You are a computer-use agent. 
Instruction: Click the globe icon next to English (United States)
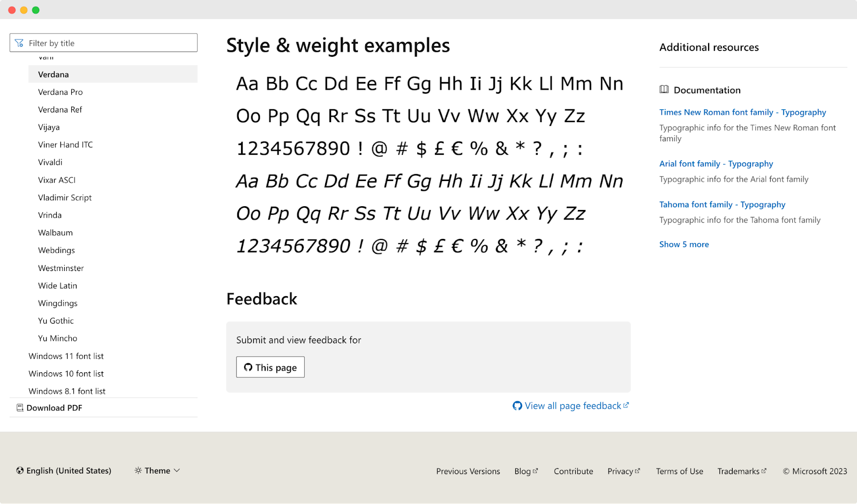pos(19,471)
